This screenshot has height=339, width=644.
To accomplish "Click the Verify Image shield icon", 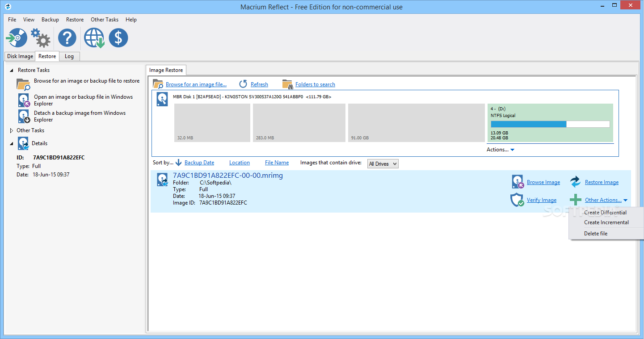I will pyautogui.click(x=517, y=200).
